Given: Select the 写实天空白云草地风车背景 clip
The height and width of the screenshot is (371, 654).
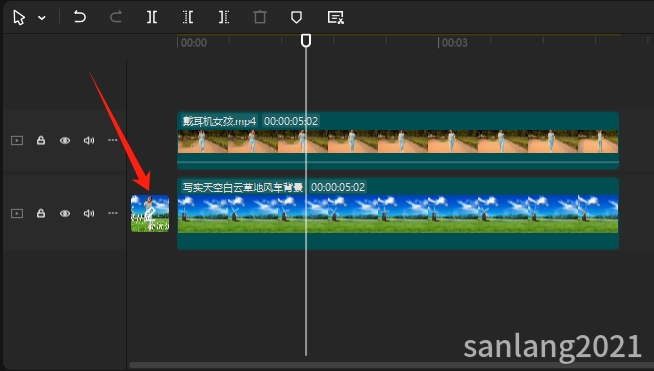Looking at the screenshot, I should 398,214.
